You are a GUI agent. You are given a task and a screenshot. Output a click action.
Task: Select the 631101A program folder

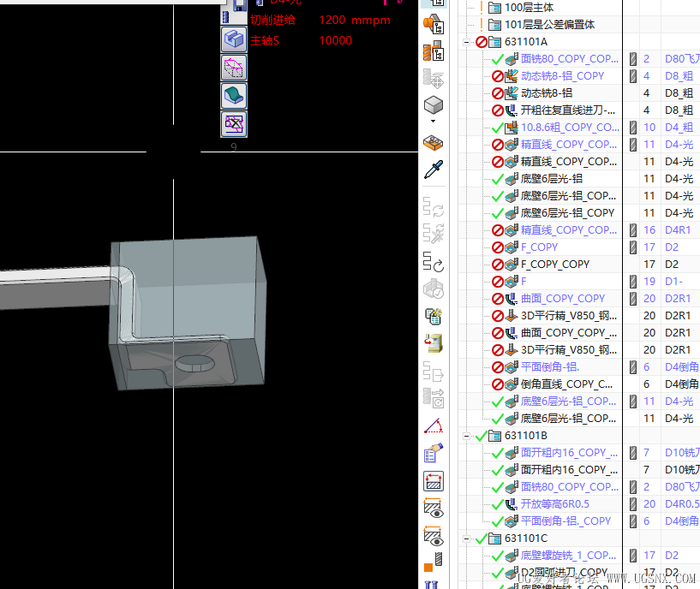[526, 42]
